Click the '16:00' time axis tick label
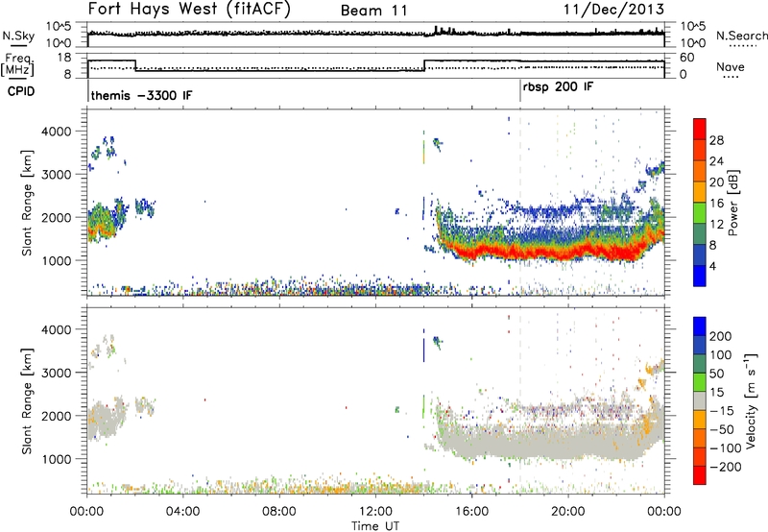This screenshot has height=532, width=768. pos(471,511)
